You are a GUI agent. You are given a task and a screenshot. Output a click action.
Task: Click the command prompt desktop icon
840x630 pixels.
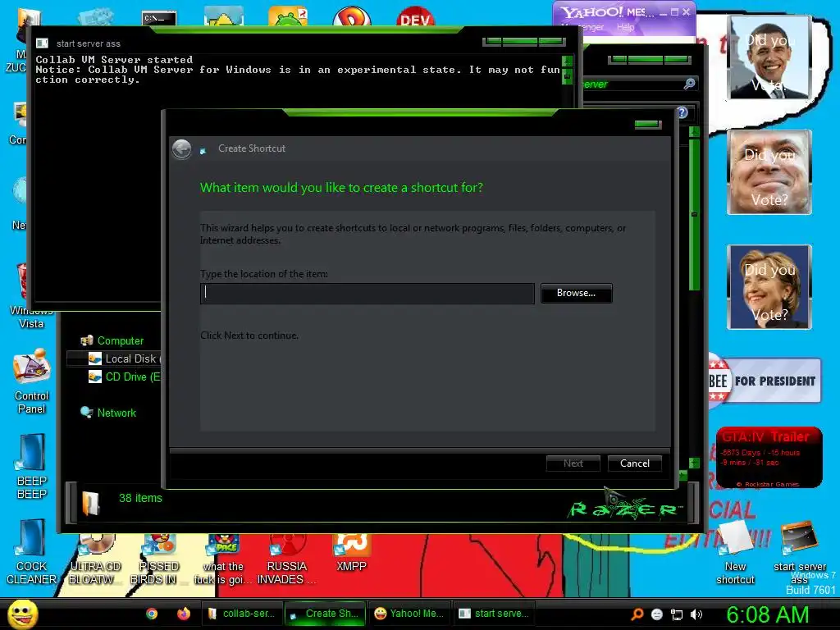coord(159,18)
